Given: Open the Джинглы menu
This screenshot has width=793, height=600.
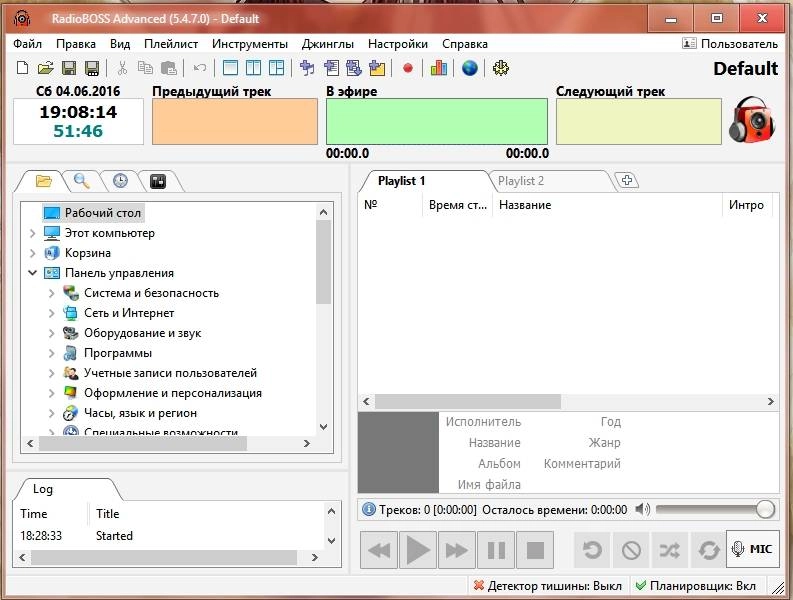Looking at the screenshot, I should (x=328, y=44).
